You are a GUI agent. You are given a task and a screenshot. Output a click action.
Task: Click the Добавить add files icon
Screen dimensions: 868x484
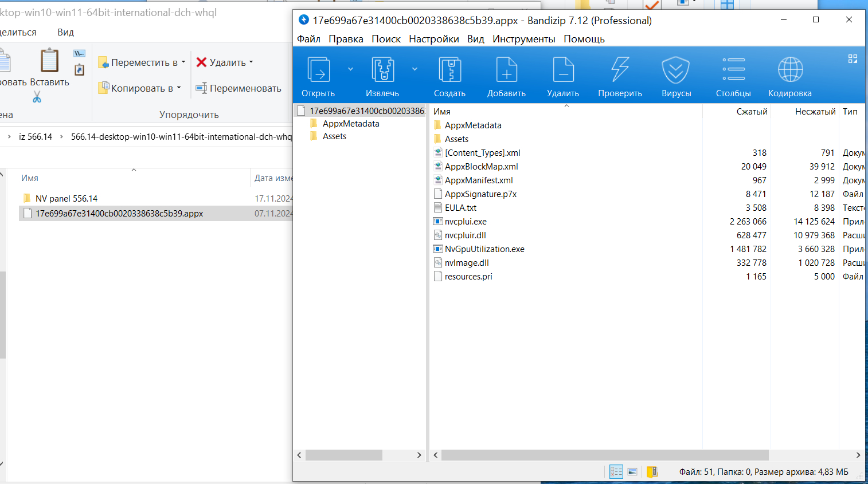tap(507, 70)
